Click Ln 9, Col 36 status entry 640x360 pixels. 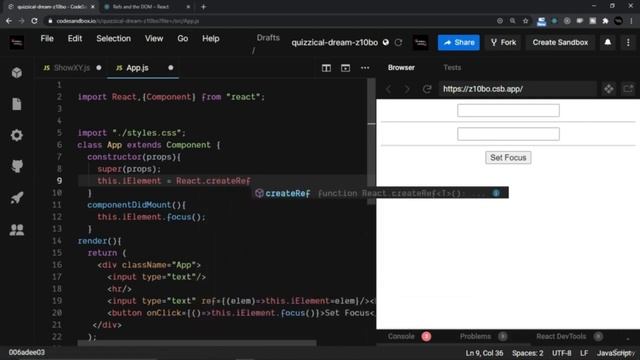coord(484,353)
